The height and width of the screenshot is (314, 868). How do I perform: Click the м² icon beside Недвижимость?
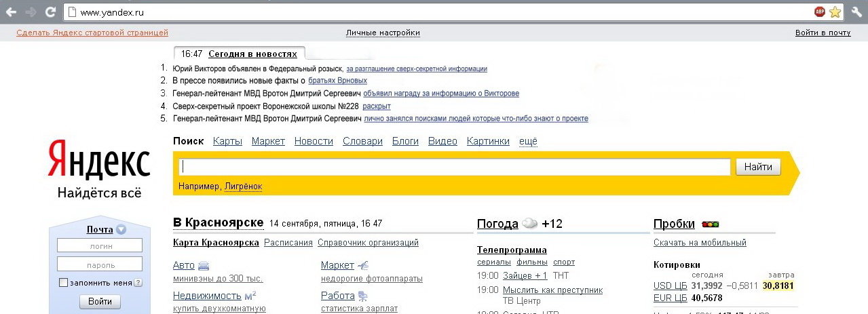[x=250, y=296]
